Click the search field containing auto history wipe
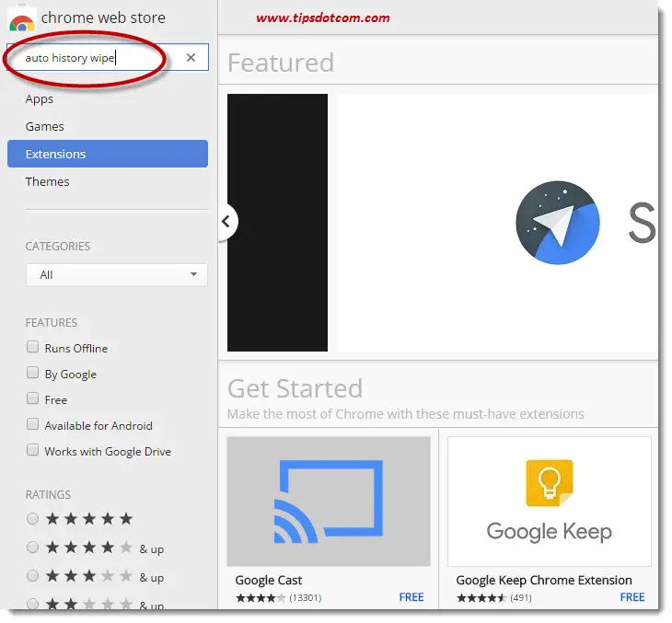This screenshot has width=672, height=623. tap(108, 57)
